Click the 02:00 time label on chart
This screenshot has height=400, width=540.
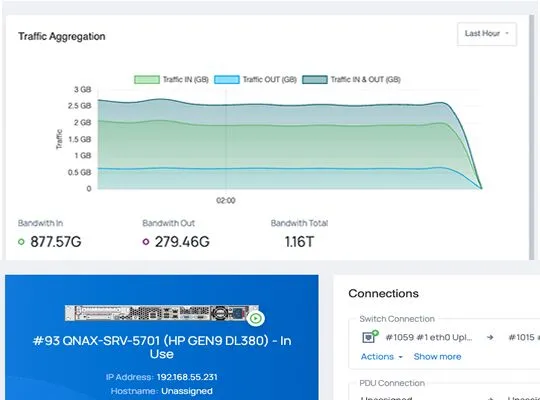pos(226,200)
